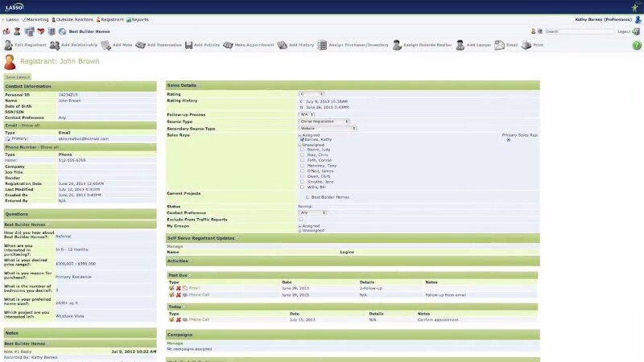Click the green help question mark icon

637,45
